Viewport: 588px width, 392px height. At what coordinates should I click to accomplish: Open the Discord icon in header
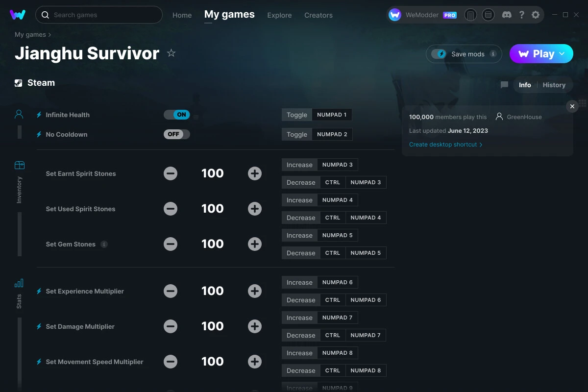coord(507,15)
